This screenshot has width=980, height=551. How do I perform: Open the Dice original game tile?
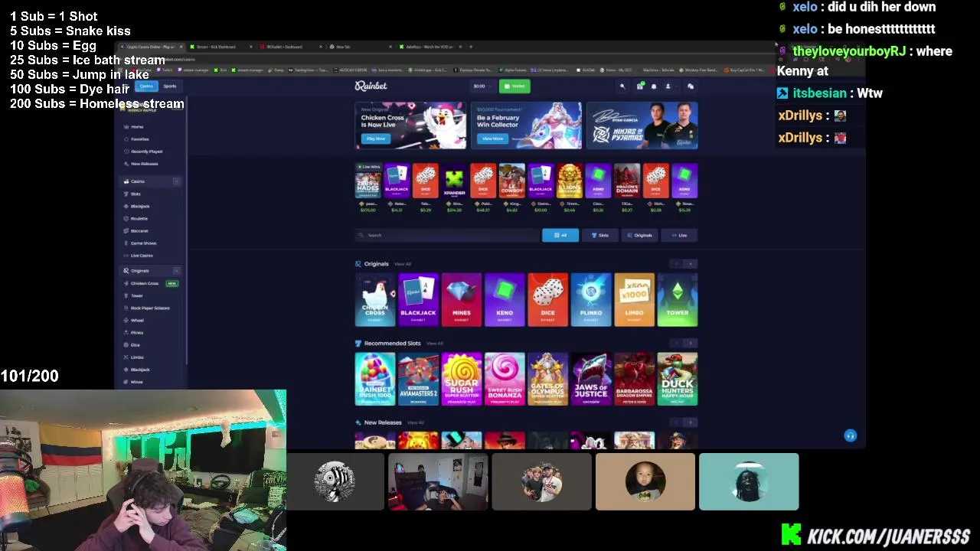(x=547, y=299)
